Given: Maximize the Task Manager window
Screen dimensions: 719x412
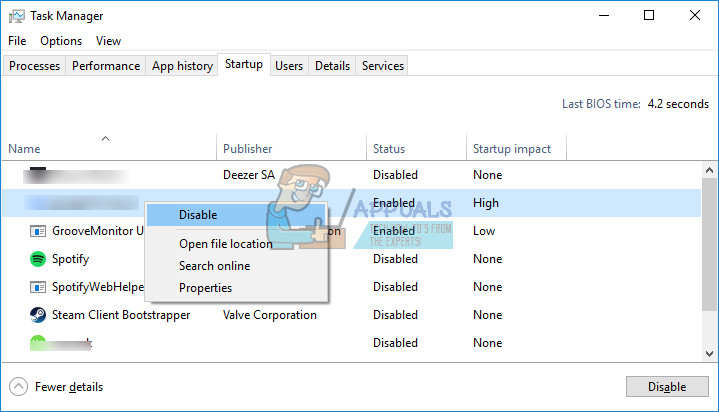Looking at the screenshot, I should pos(649,15).
